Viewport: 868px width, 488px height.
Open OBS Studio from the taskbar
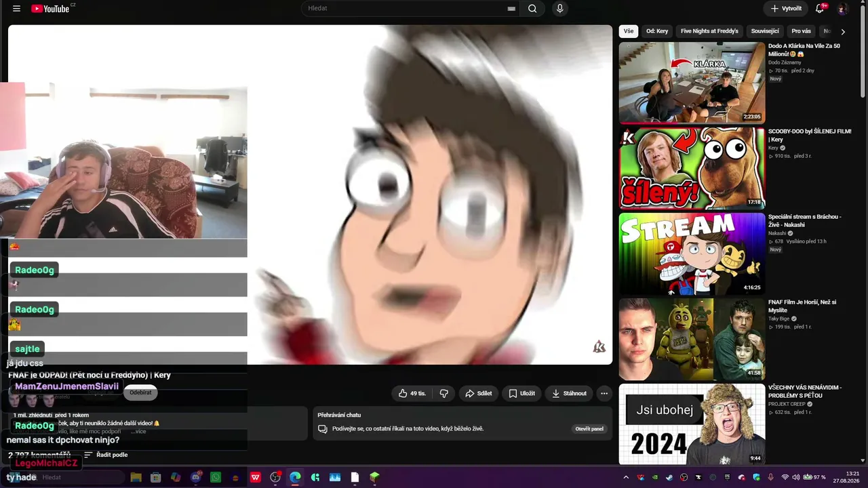coord(275,477)
